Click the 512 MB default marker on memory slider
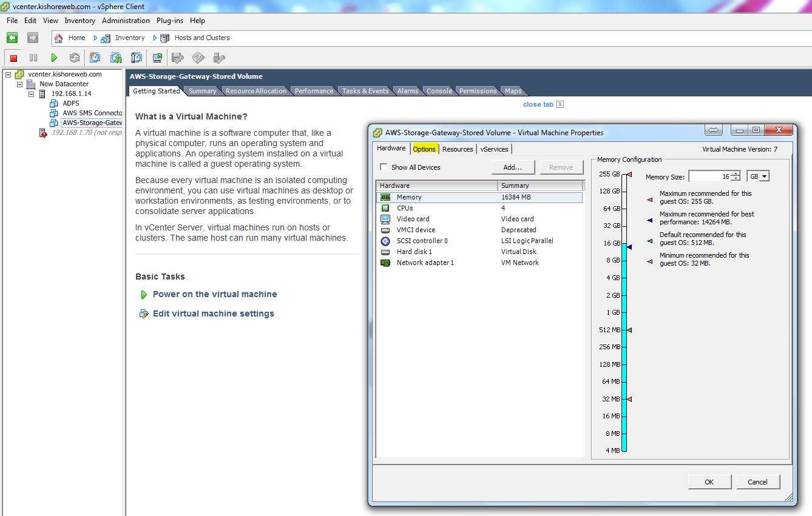 (629, 330)
